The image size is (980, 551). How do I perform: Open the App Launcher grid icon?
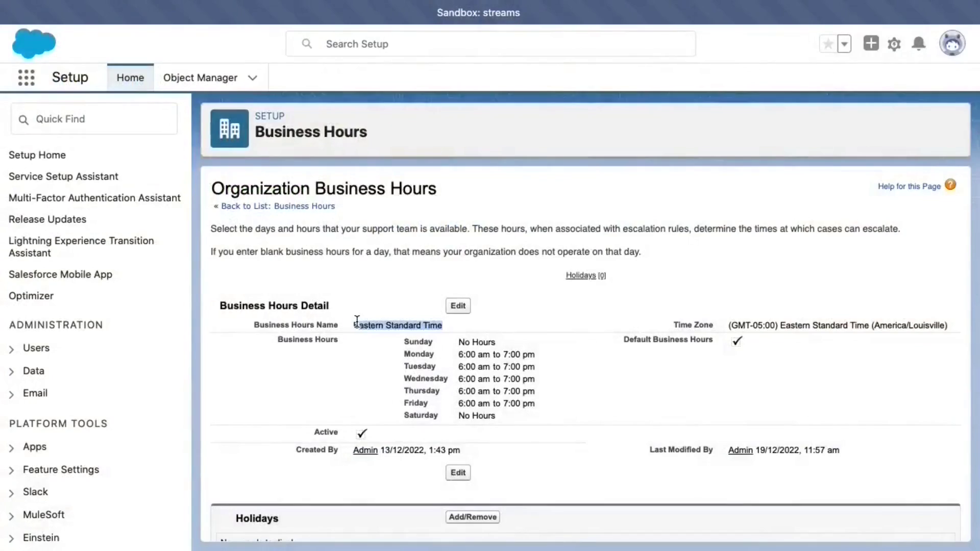click(x=26, y=78)
